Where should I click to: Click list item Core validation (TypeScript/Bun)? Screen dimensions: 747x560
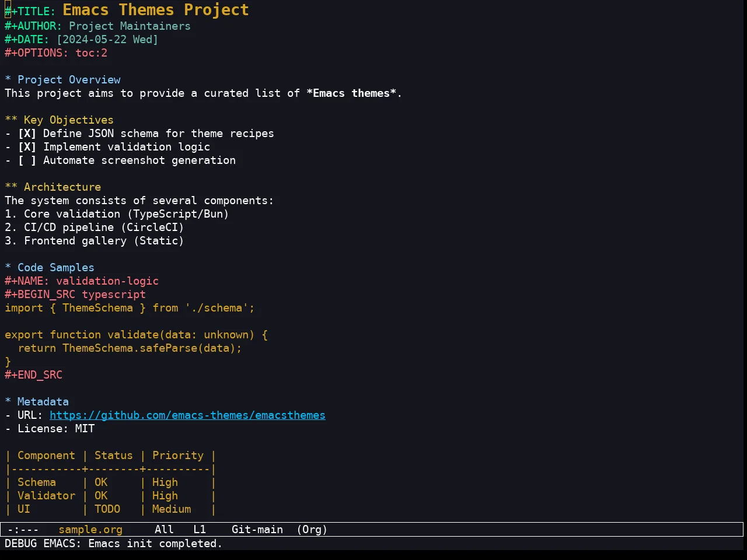coord(117,214)
